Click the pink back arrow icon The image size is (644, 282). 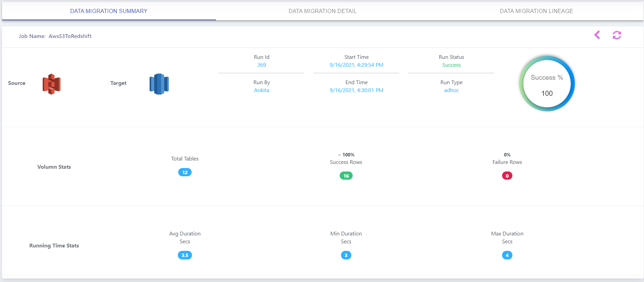[597, 35]
